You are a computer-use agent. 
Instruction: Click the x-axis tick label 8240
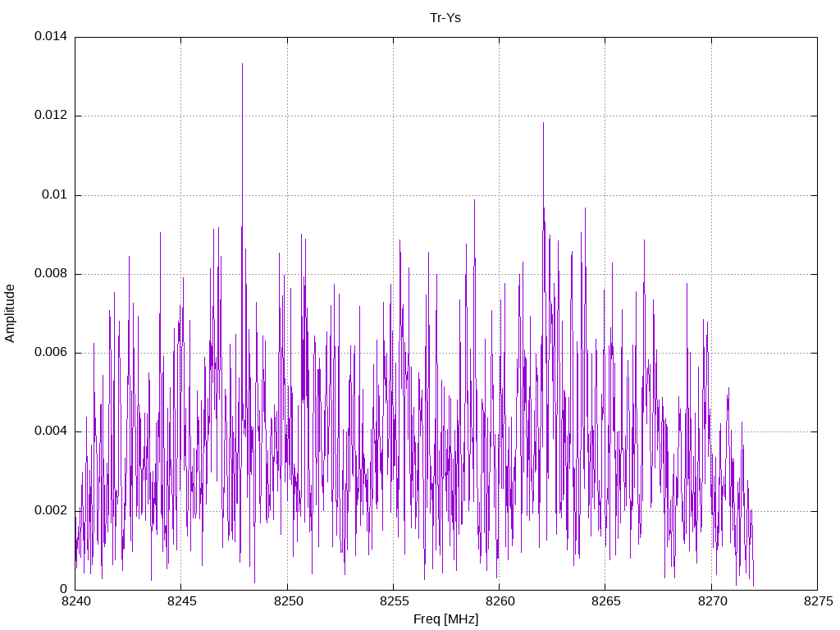click(x=75, y=601)
